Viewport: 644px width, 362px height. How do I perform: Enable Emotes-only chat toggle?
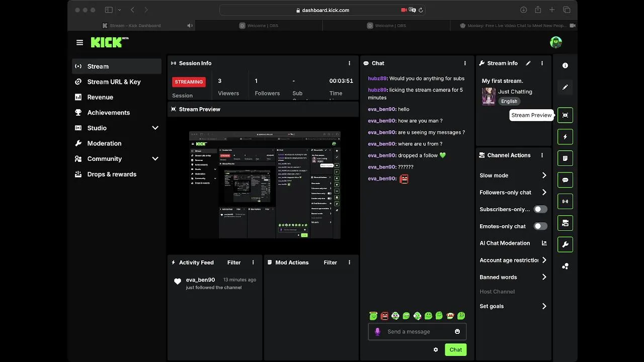540,226
